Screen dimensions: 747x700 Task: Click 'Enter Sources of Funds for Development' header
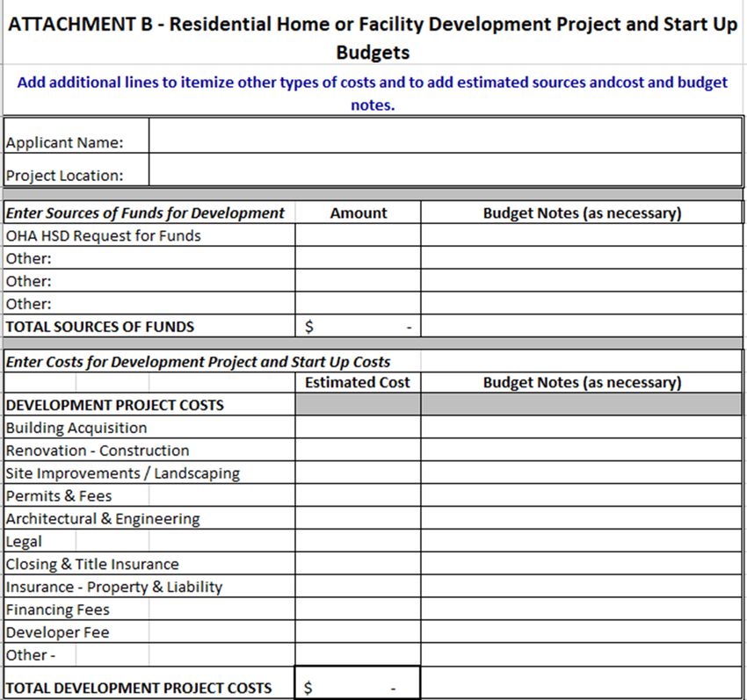[145, 213]
